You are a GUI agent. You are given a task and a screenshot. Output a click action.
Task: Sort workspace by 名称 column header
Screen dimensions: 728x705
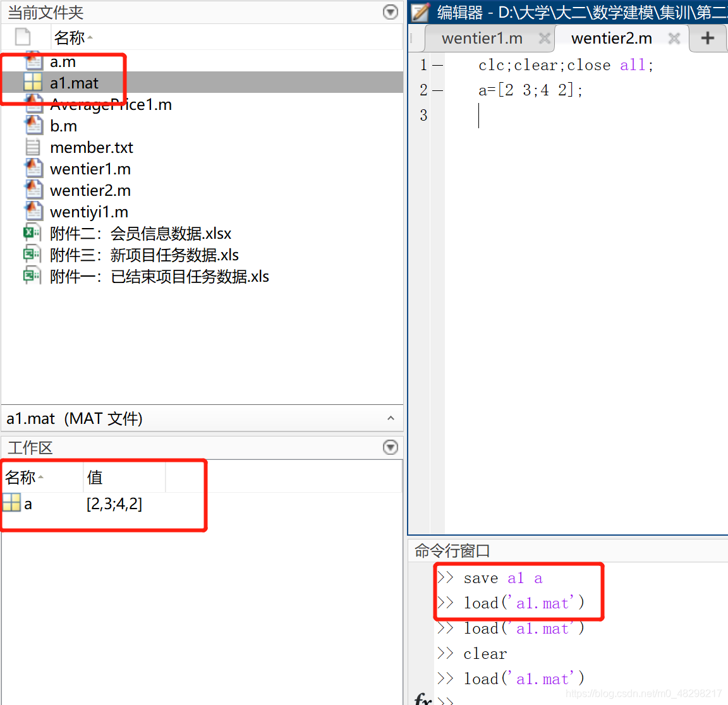tap(20, 477)
